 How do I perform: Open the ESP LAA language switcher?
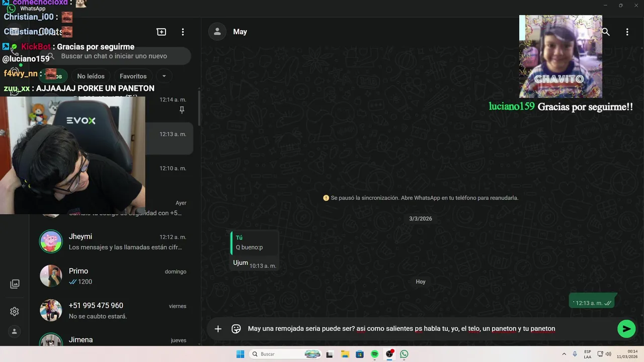coord(588,354)
